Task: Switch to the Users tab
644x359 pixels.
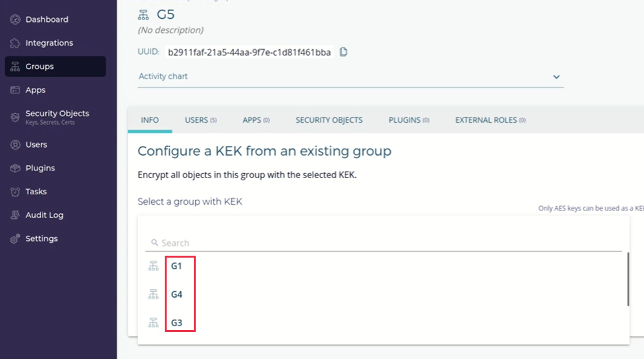Action: click(200, 120)
